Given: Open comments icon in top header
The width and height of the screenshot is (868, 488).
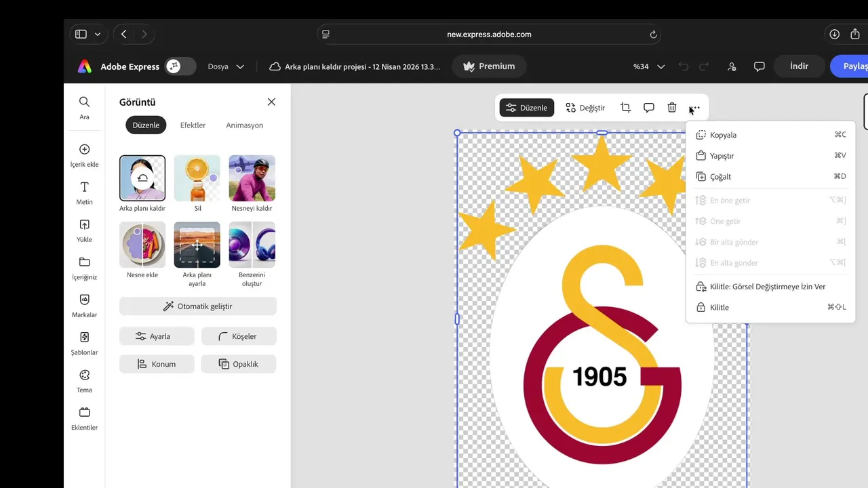Looking at the screenshot, I should [x=759, y=66].
